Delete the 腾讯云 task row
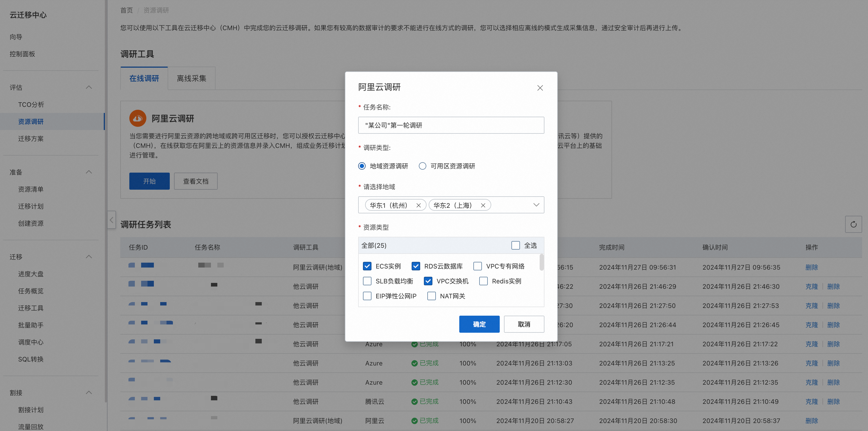Viewport: 868px width, 431px height. tap(833, 401)
